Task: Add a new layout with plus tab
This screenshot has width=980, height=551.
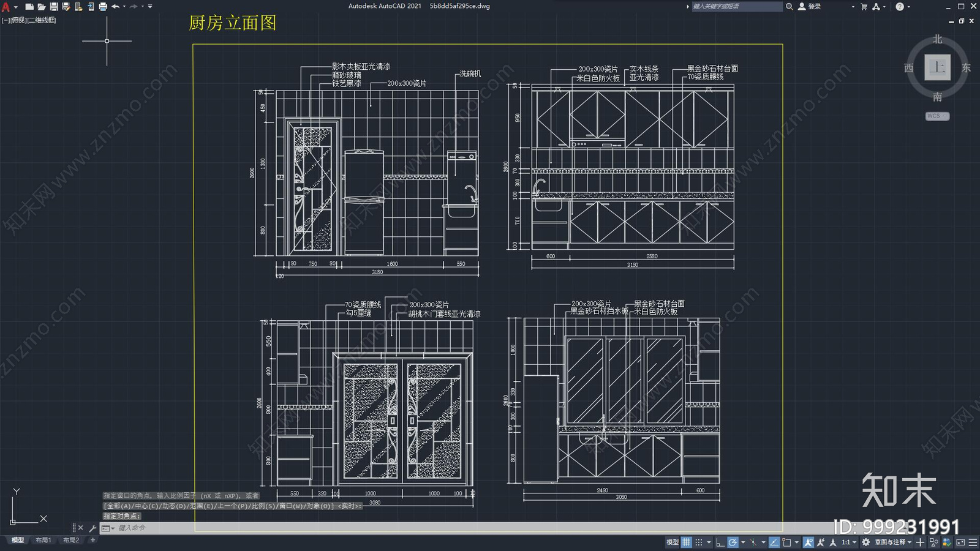Action: click(92, 540)
